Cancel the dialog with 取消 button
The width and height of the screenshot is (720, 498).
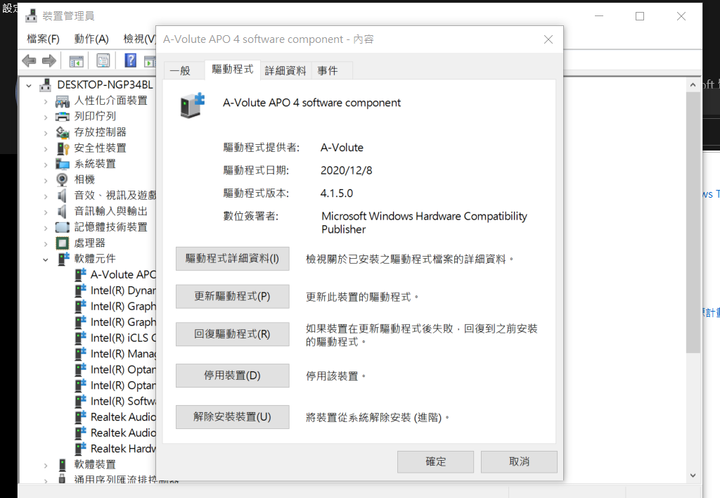coord(519,461)
